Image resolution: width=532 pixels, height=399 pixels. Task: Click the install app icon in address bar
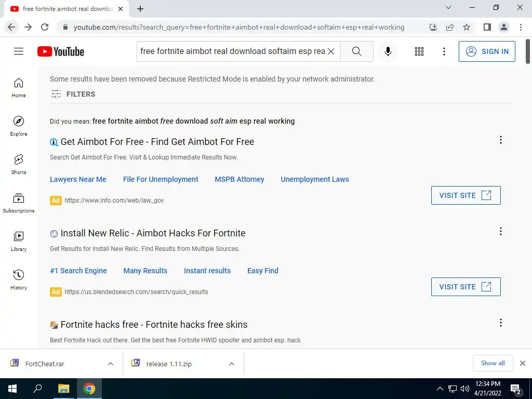pos(433,27)
